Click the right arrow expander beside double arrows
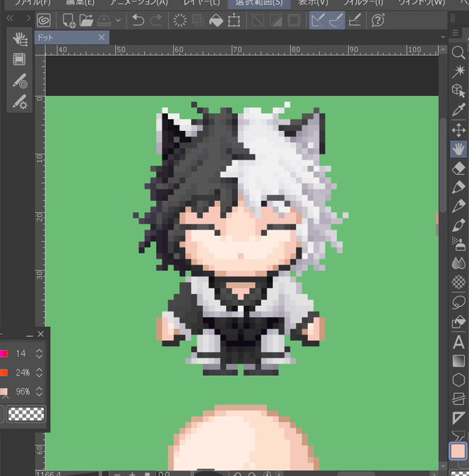The image size is (469, 476). click(29, 18)
